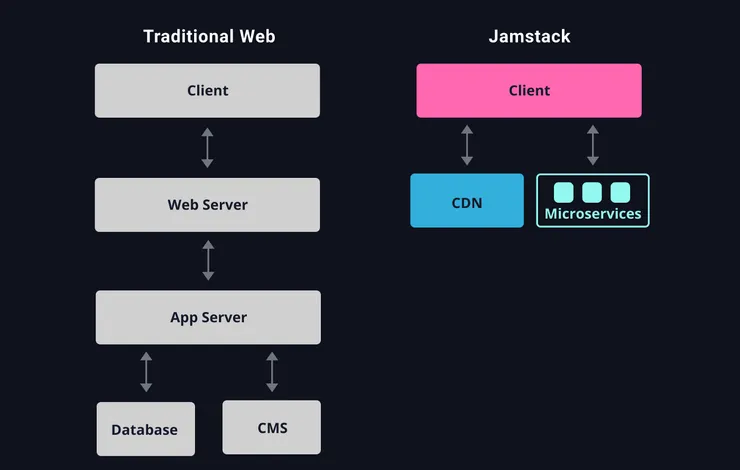Image resolution: width=740 pixels, height=470 pixels.
Task: Select the gray Client box under Traditional Web
Action: pos(207,91)
